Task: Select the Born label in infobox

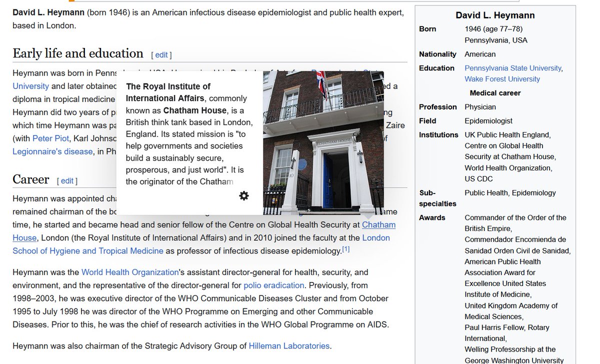Action: [427, 29]
